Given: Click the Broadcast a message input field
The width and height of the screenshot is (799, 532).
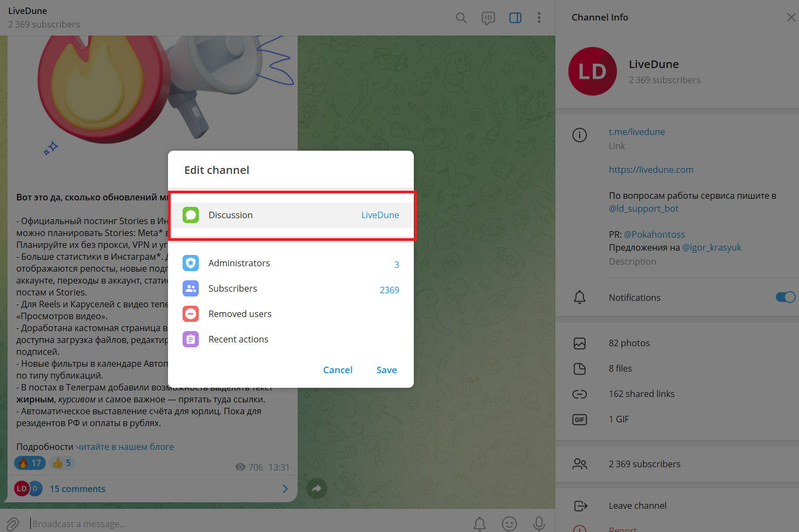Looking at the screenshot, I should pyautogui.click(x=243, y=523).
